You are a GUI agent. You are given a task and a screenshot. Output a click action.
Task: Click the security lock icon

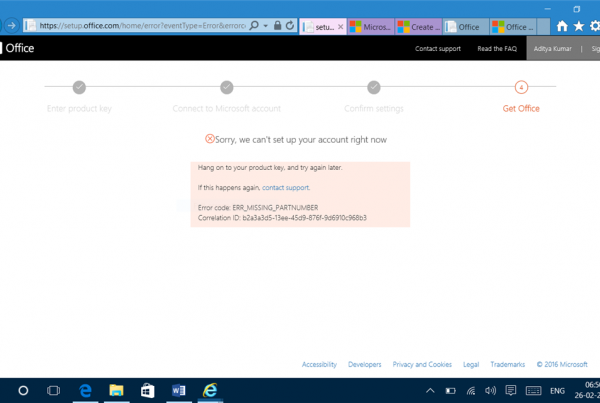tap(277, 26)
